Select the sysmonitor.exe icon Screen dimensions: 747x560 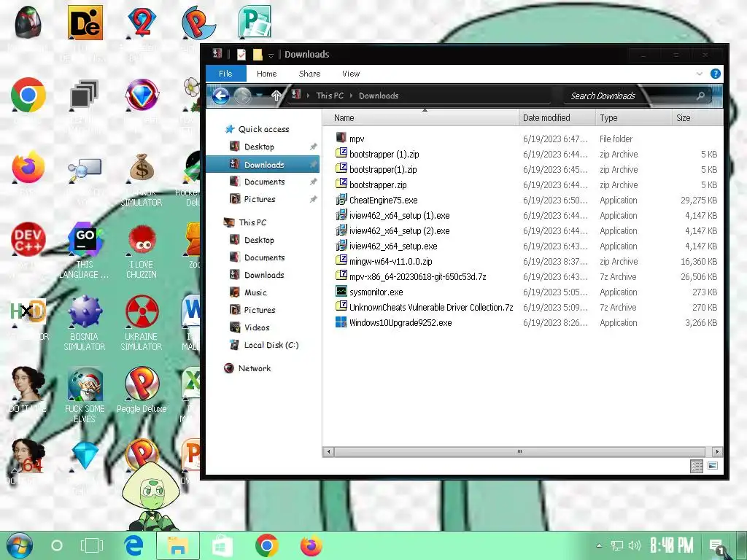coord(341,292)
